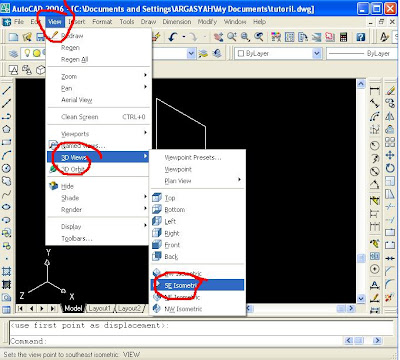This screenshot has height=360, width=400.
Task: Select the Arc draw tool
Action: tap(6, 155)
